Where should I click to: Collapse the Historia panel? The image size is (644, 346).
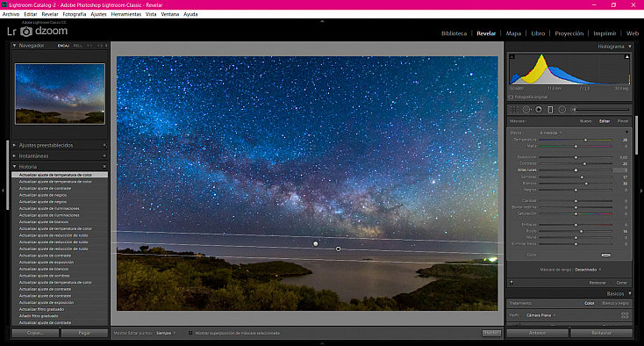[14, 167]
